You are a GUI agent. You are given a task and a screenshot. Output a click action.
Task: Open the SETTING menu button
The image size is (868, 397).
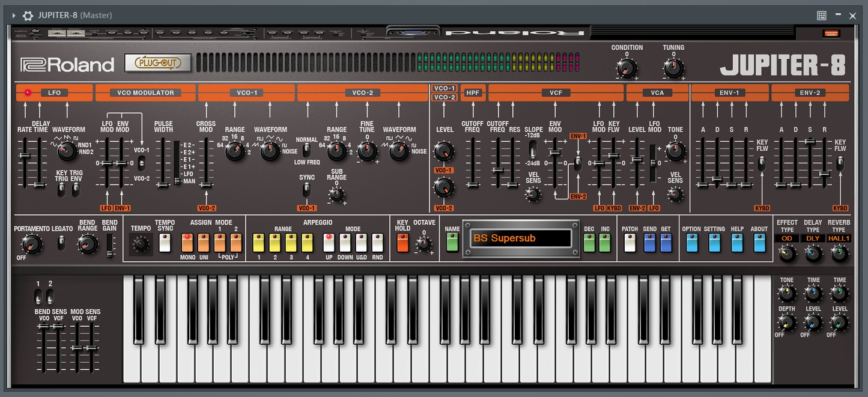coord(714,243)
